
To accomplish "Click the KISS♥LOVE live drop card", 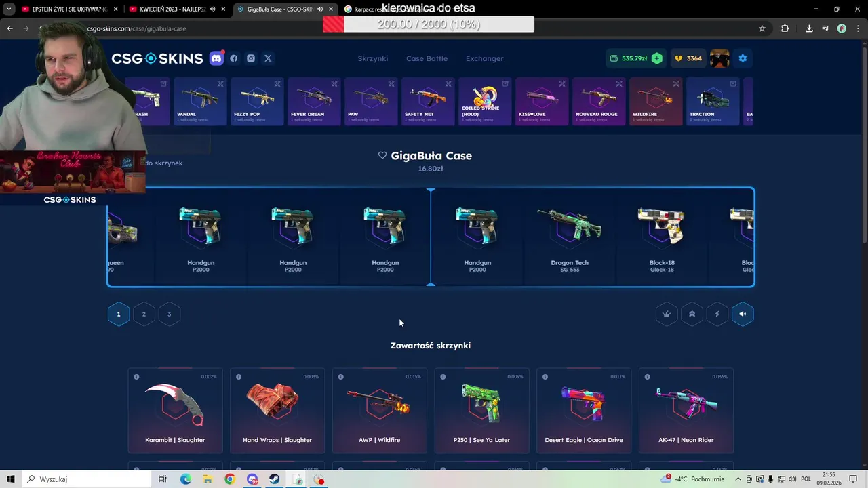I will [542, 101].
